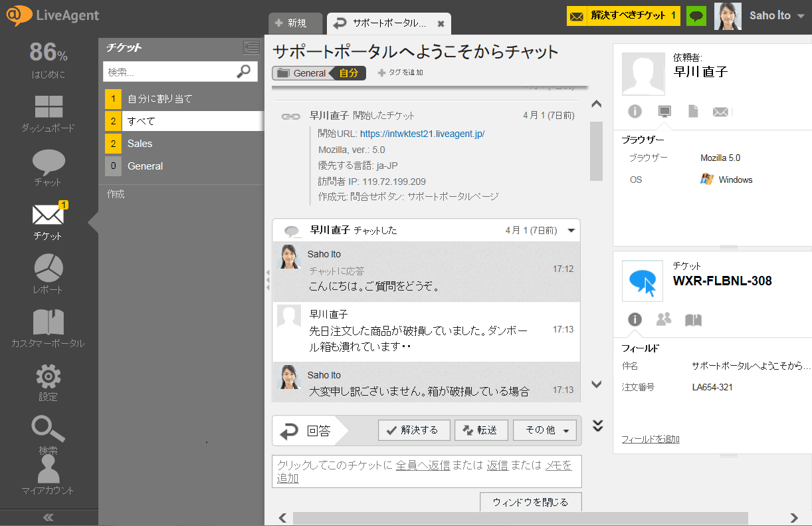Click the requester document icon

[x=693, y=112]
